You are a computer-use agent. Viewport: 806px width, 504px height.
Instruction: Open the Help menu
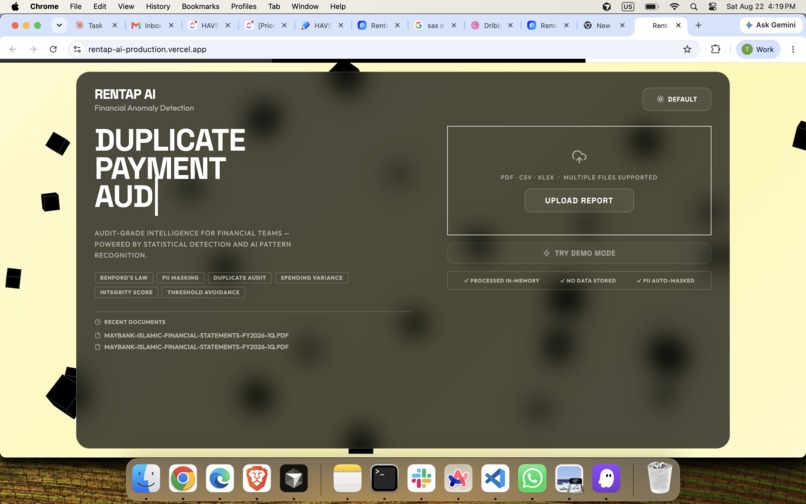338,7
